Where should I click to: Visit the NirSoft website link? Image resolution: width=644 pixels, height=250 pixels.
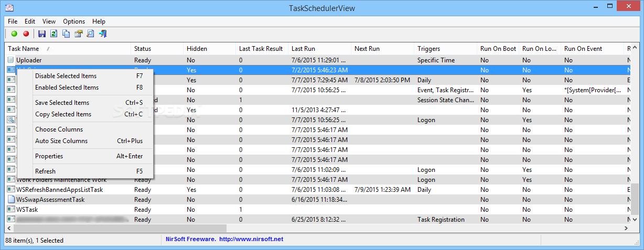click(x=251, y=240)
